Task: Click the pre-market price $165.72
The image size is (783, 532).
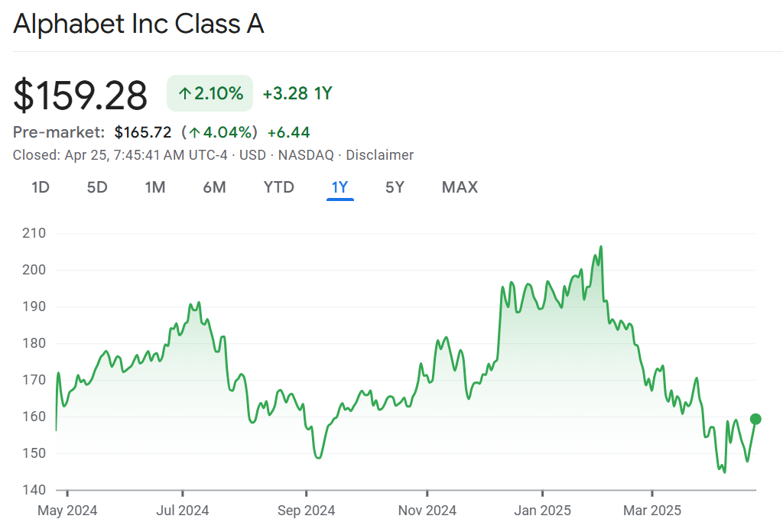Action: 143,132
